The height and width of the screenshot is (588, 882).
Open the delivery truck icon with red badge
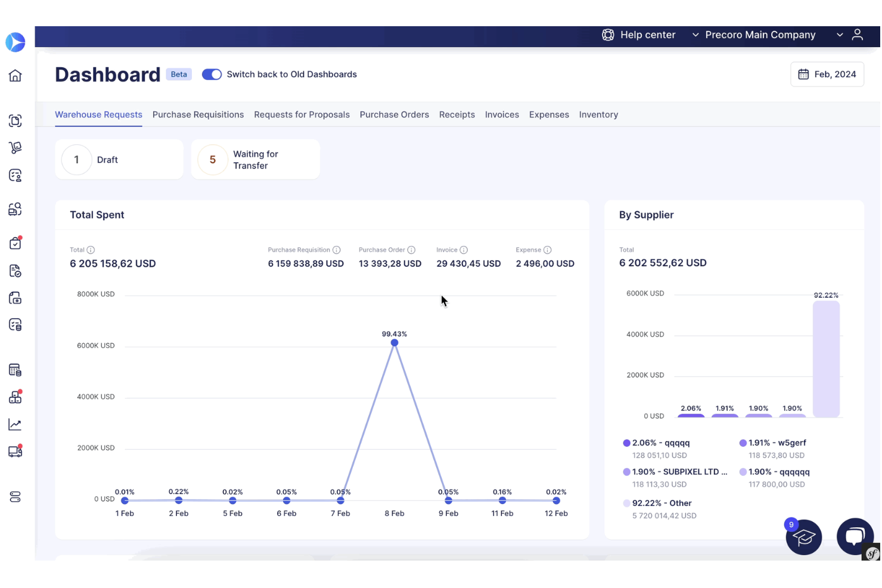[x=15, y=451]
